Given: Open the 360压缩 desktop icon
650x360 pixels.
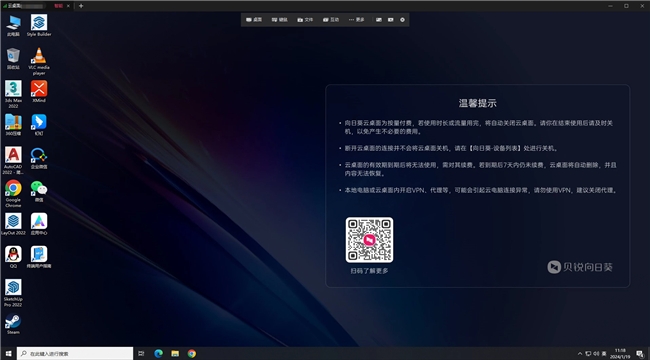Looking at the screenshot, I should click(13, 125).
